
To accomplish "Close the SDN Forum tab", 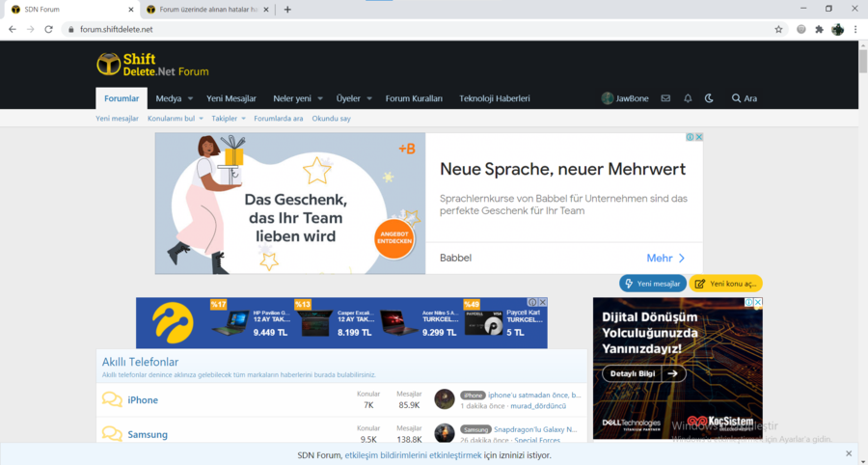I will click(131, 10).
